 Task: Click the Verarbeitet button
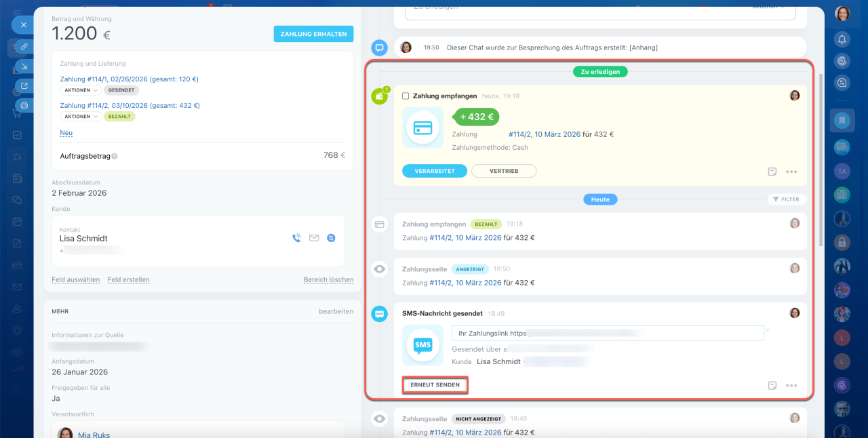(435, 171)
